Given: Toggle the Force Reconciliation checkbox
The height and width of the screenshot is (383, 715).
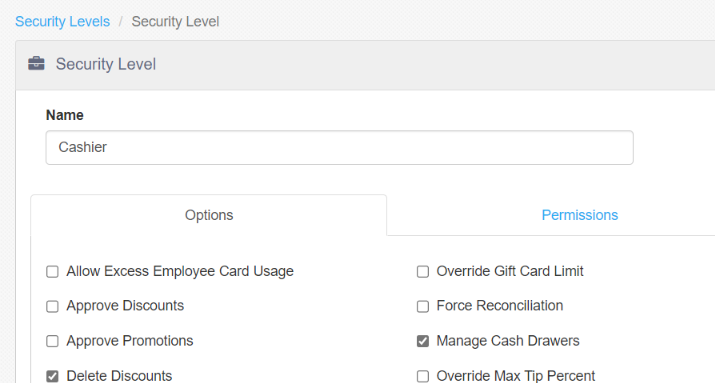Looking at the screenshot, I should (423, 306).
